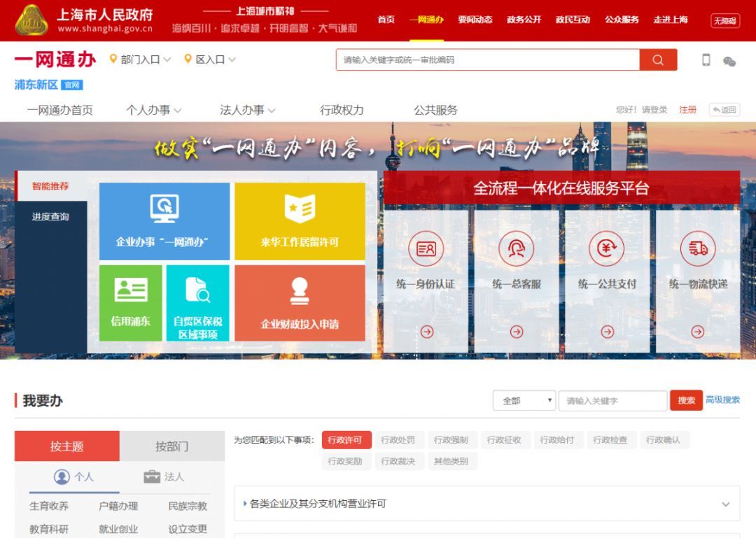Click the 统一公共支付 yuan icon
This screenshot has height=538, width=756.
tap(606, 249)
